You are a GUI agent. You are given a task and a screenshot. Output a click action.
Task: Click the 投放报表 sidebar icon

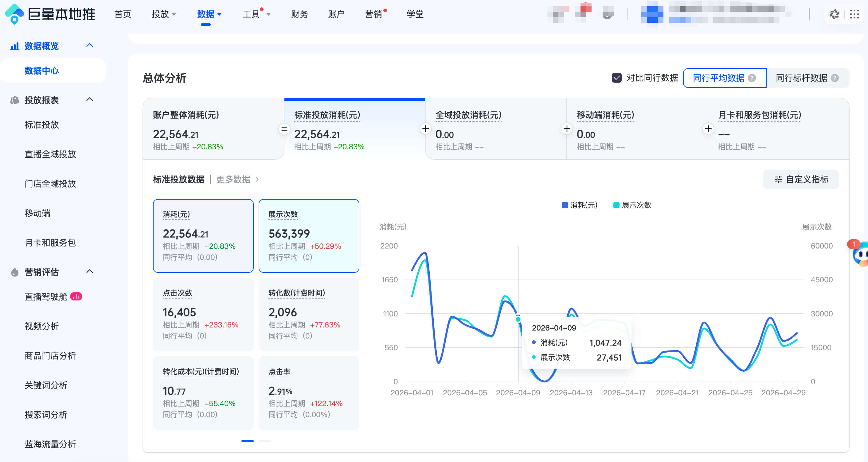tap(14, 100)
